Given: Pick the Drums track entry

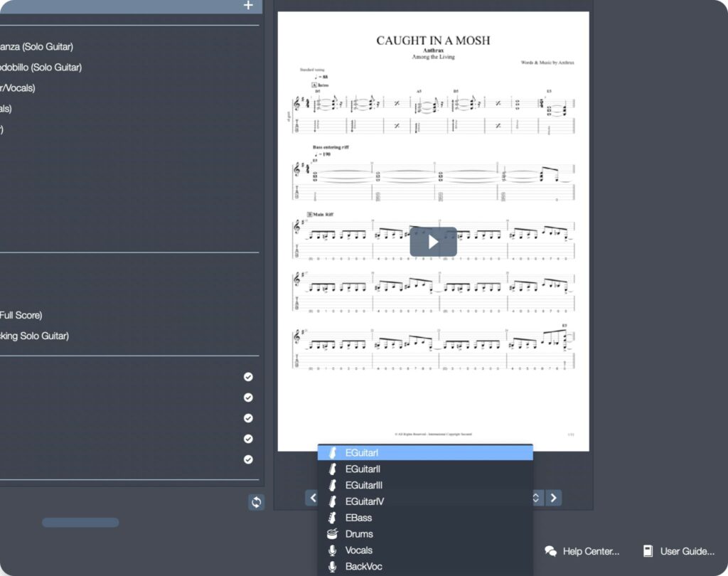Looking at the screenshot, I should 425,534.
